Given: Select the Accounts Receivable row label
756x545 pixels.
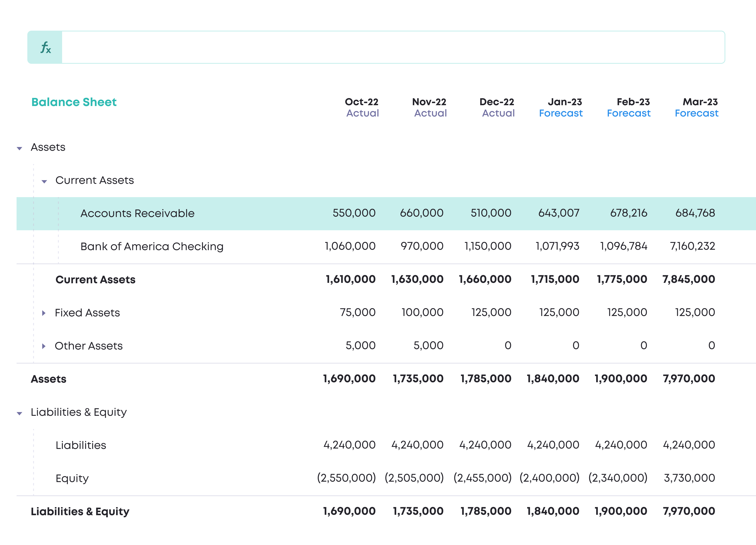Looking at the screenshot, I should tap(137, 213).
